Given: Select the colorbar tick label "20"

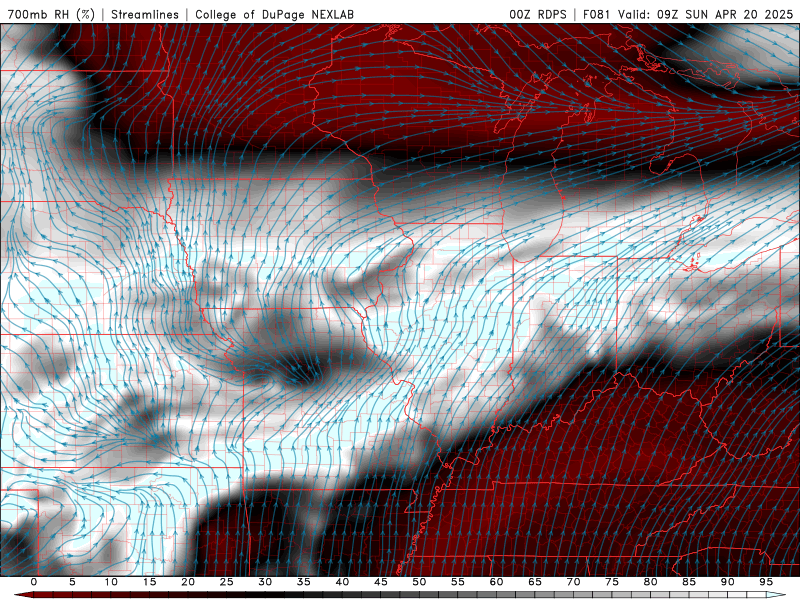Looking at the screenshot, I should [188, 582].
